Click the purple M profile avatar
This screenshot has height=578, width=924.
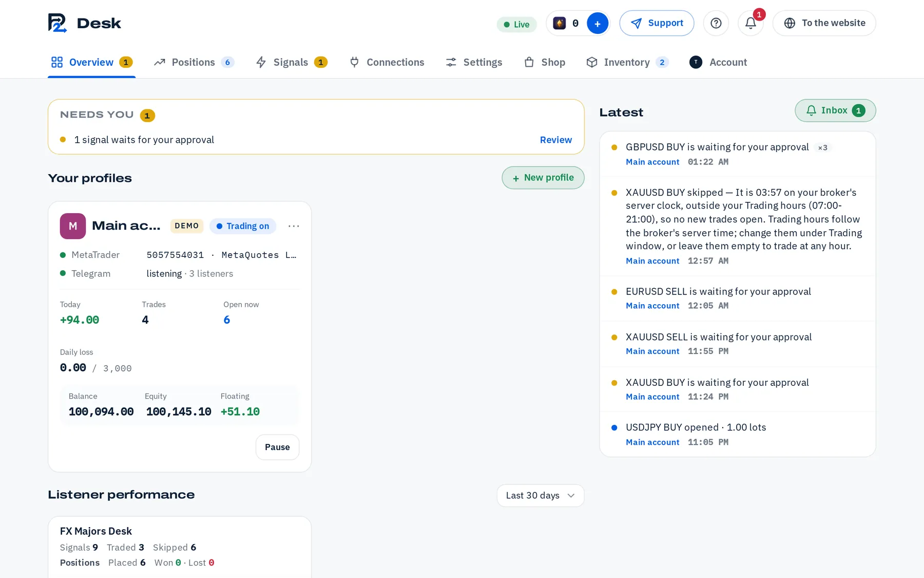point(73,226)
